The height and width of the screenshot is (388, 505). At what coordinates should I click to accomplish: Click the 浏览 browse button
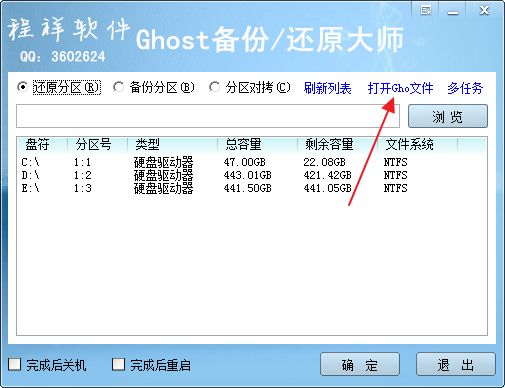coord(448,116)
